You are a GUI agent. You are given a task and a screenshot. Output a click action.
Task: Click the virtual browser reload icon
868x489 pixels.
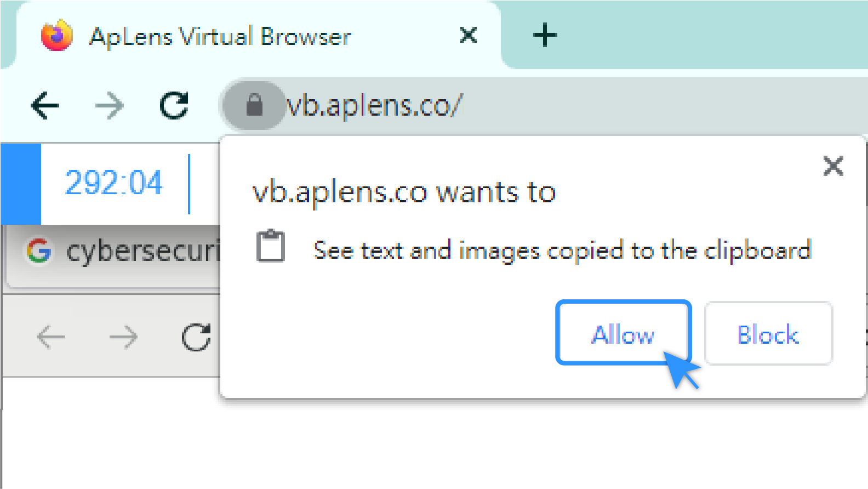click(196, 337)
